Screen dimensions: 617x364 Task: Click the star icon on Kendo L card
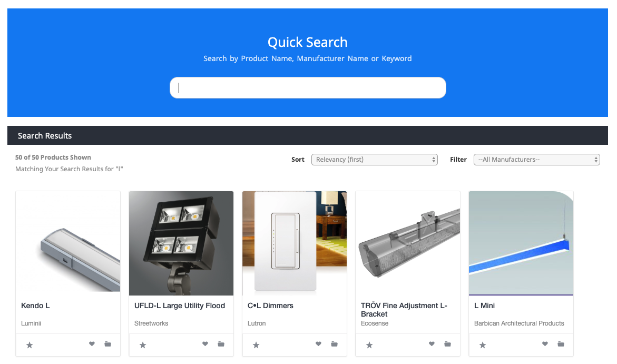(30, 345)
